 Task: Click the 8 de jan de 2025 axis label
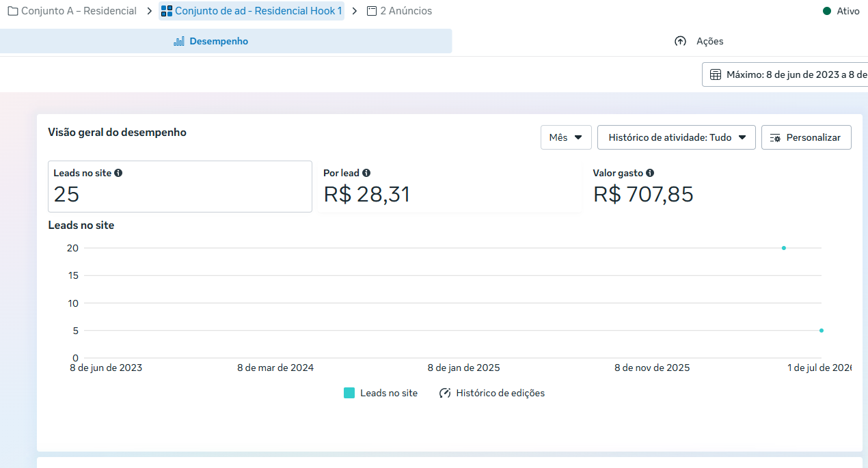[x=464, y=368]
